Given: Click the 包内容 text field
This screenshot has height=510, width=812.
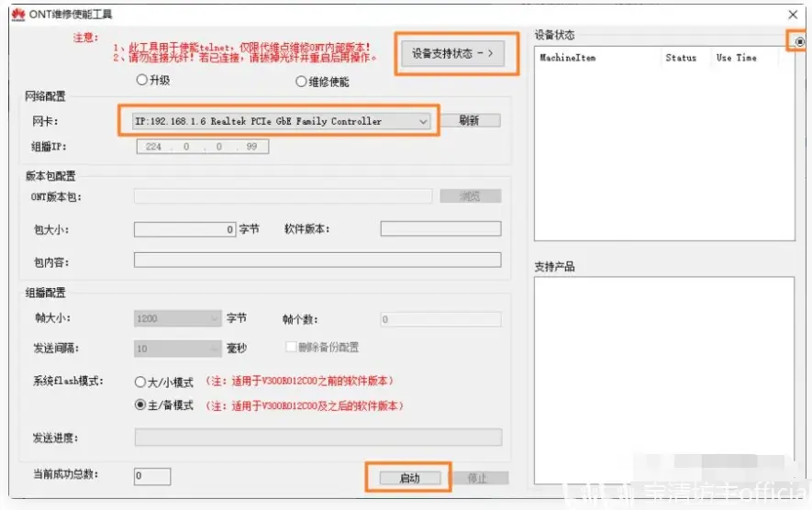Looking at the screenshot, I should (x=317, y=260).
